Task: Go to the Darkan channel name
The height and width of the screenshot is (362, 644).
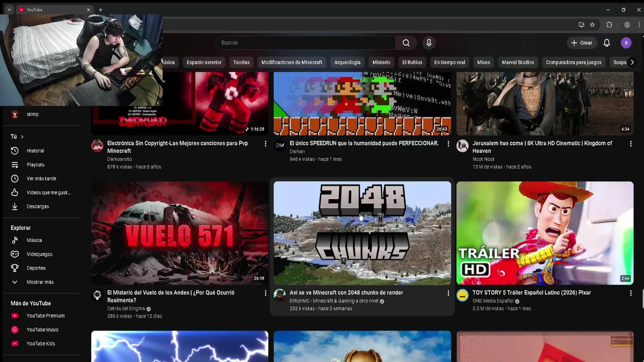Action: [297, 151]
